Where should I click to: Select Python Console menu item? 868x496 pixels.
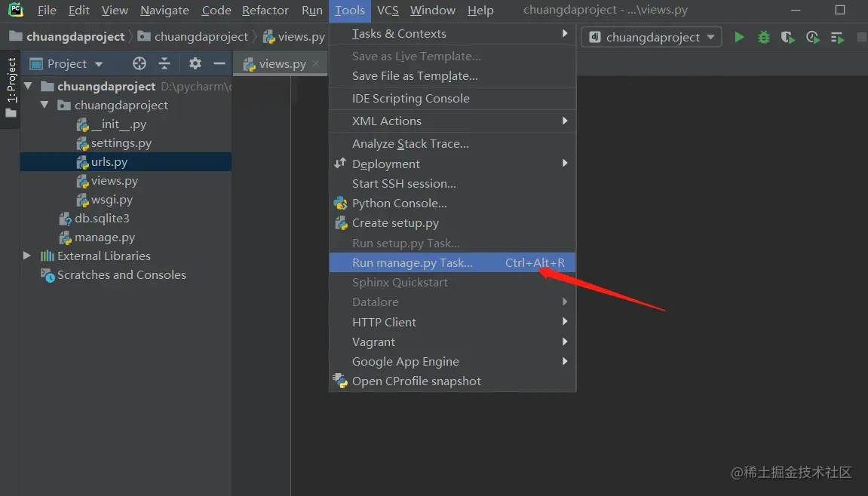point(452,204)
